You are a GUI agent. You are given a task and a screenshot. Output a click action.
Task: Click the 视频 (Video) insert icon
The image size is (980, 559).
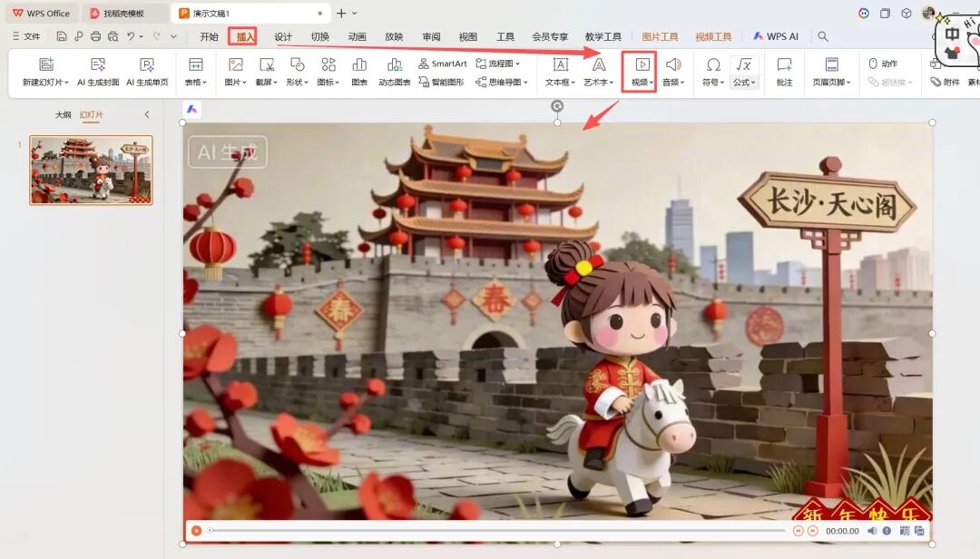pyautogui.click(x=641, y=65)
